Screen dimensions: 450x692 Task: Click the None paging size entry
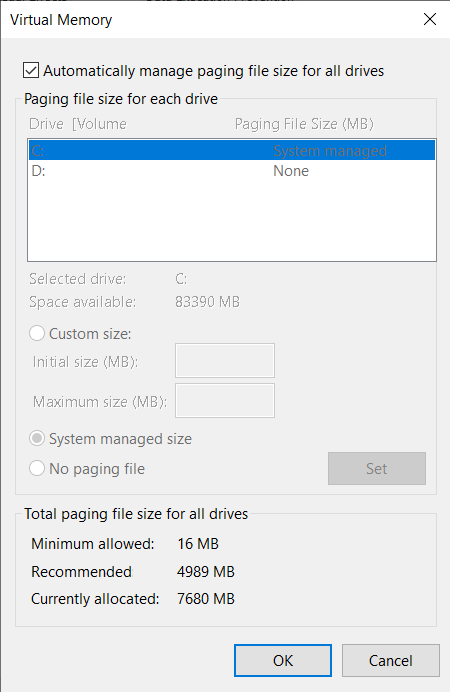coord(291,171)
